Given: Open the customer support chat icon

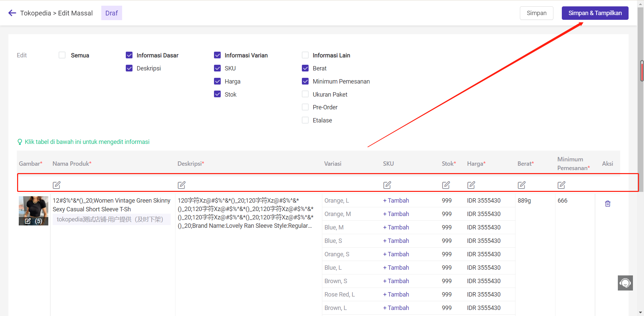Looking at the screenshot, I should pyautogui.click(x=625, y=283).
